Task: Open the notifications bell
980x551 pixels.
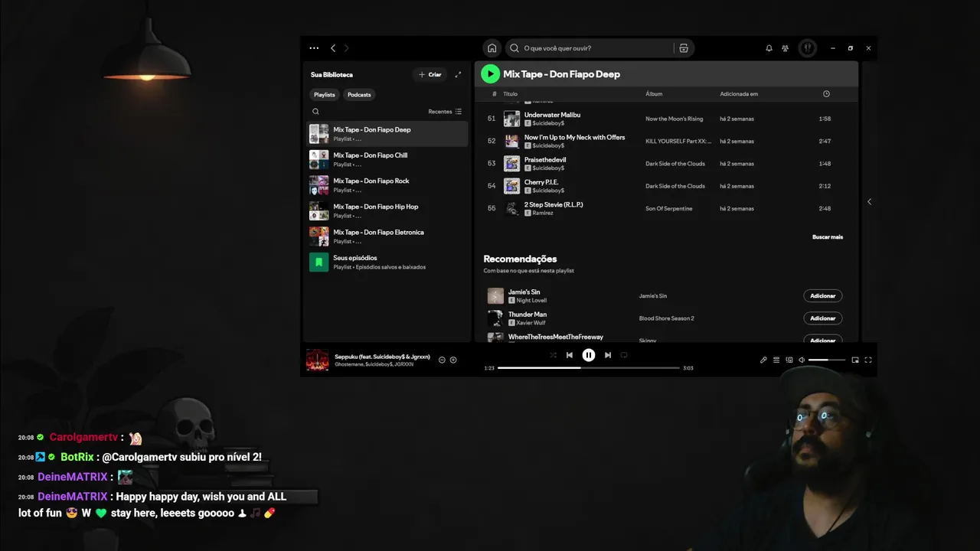Action: (769, 48)
